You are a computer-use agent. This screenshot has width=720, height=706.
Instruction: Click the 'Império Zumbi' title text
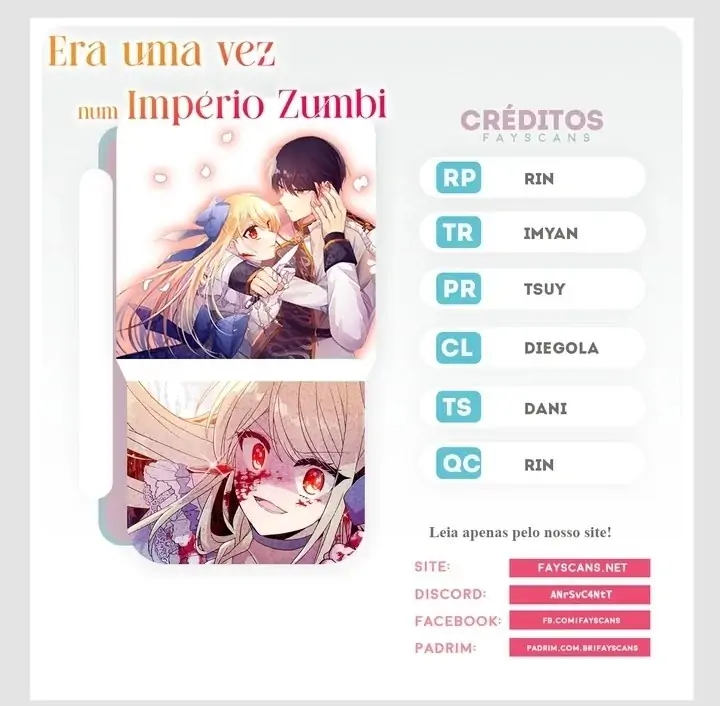[256, 105]
